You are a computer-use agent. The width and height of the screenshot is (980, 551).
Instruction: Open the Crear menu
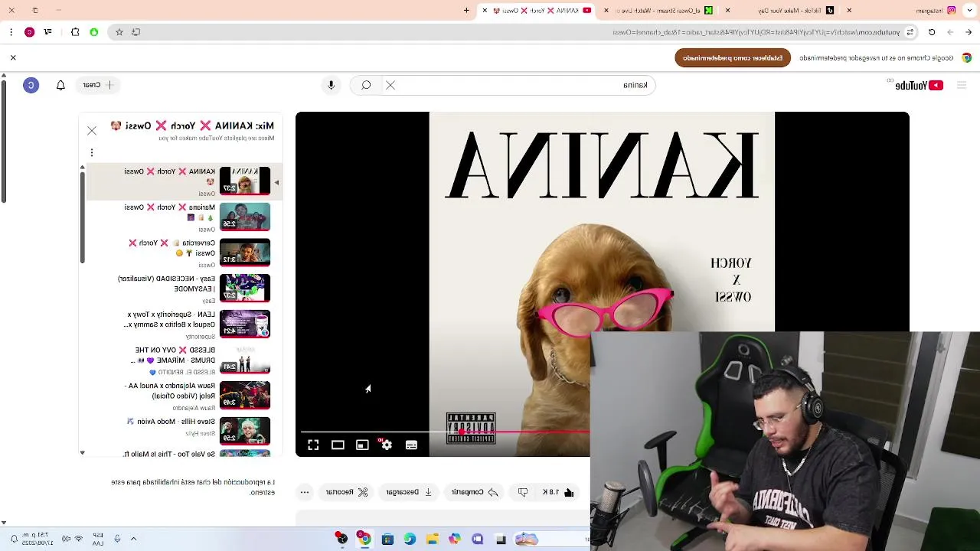click(96, 85)
